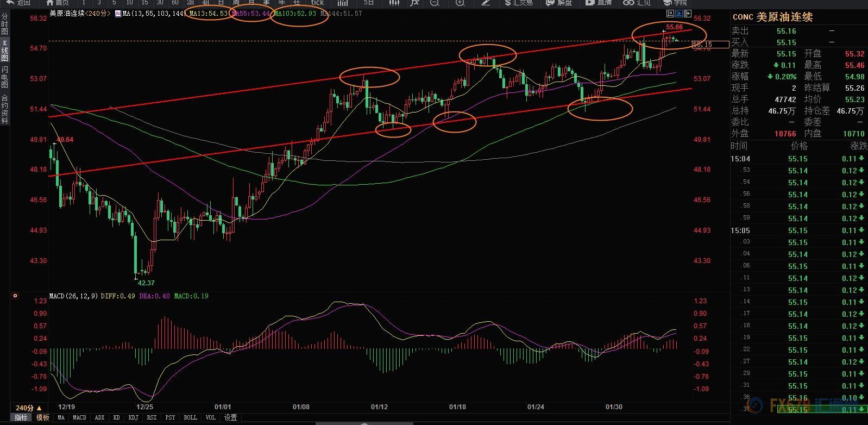Select the KDJ indicator button
Image resolution: width=868 pixels, height=425 pixels.
[x=133, y=417]
